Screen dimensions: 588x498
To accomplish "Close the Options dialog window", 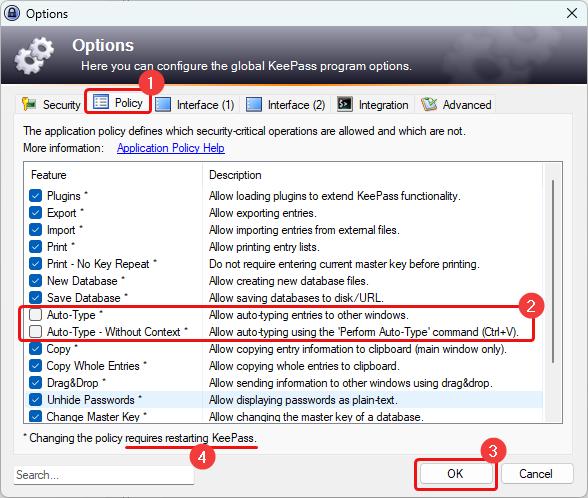I will pyautogui.click(x=572, y=14).
